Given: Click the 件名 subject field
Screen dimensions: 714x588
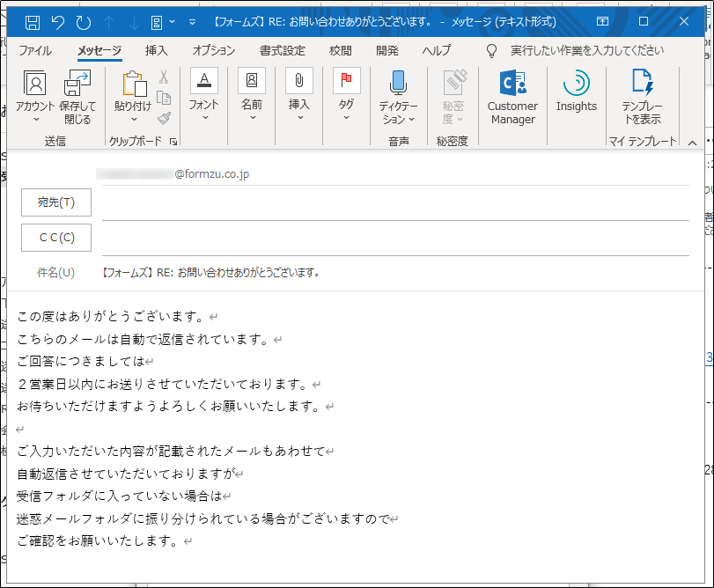Looking at the screenshot, I should coord(395,273).
